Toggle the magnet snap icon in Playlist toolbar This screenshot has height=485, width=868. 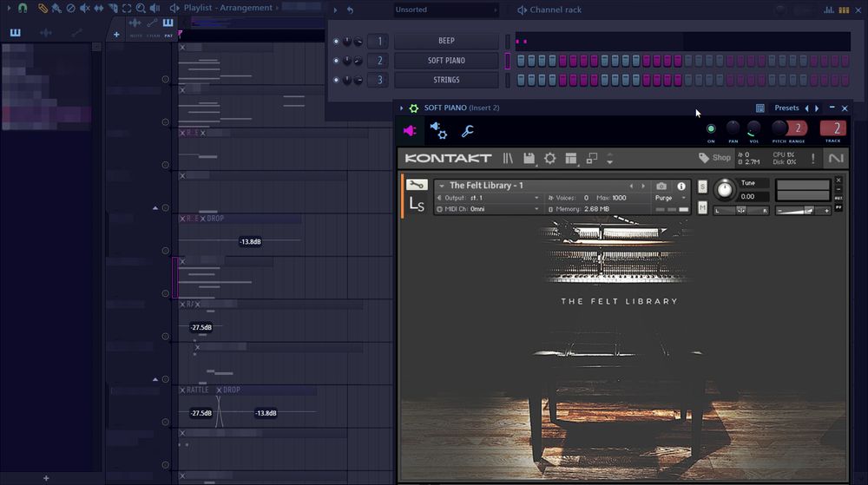[23, 8]
